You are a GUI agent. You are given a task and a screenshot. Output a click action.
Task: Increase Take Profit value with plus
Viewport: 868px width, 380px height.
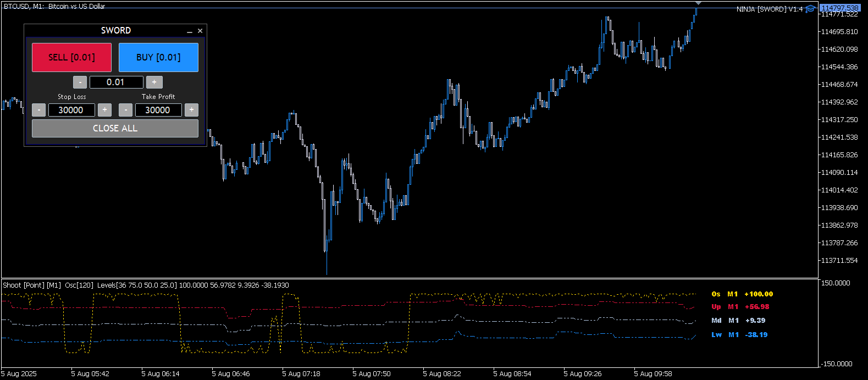click(x=191, y=110)
